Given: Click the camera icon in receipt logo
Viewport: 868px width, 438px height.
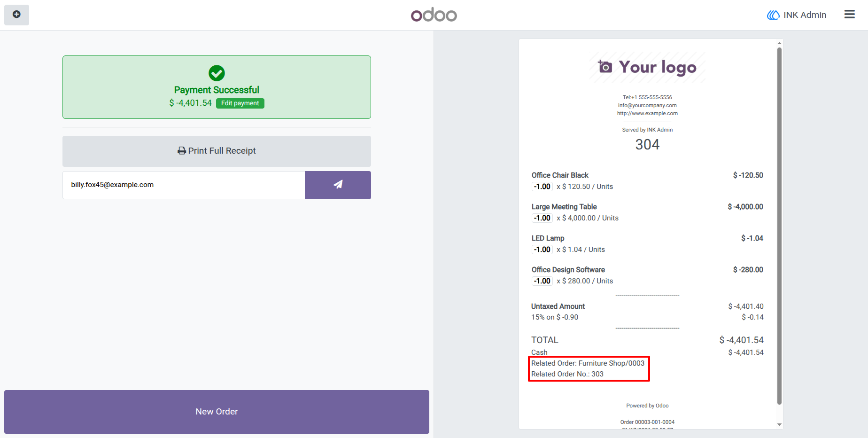Looking at the screenshot, I should [605, 67].
